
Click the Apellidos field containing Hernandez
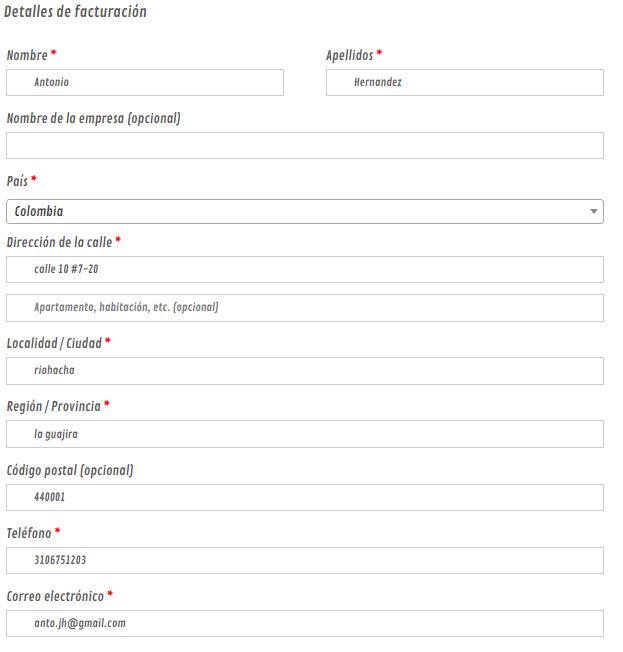465,82
